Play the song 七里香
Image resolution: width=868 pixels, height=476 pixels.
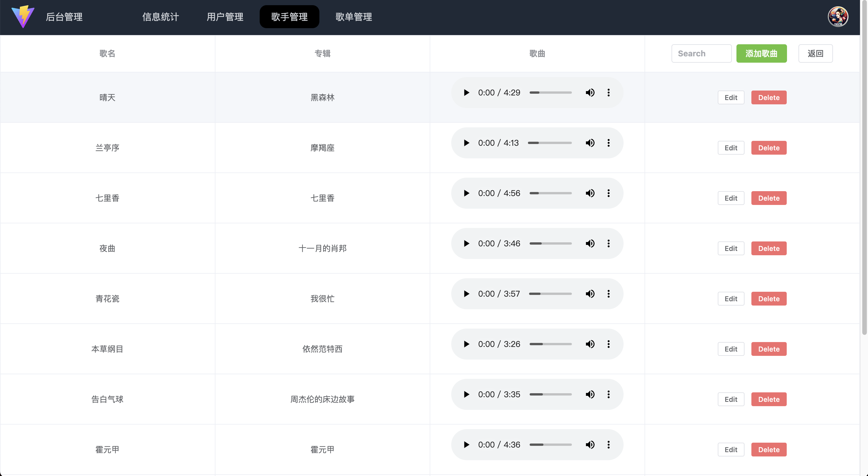point(467,193)
